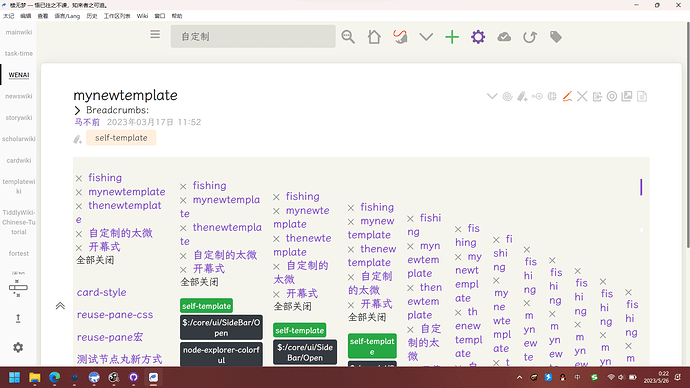
Task: Click the concentric-circle focus icon
Action: pos(612,96)
